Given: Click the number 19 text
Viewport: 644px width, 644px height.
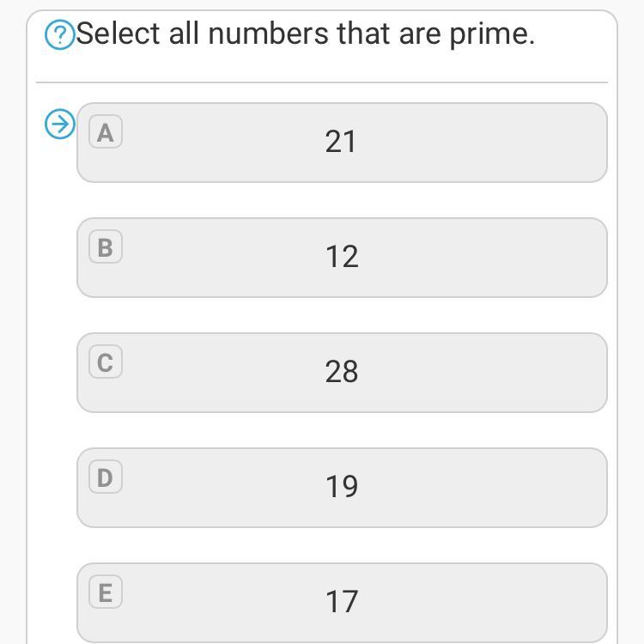Looking at the screenshot, I should point(341,487).
